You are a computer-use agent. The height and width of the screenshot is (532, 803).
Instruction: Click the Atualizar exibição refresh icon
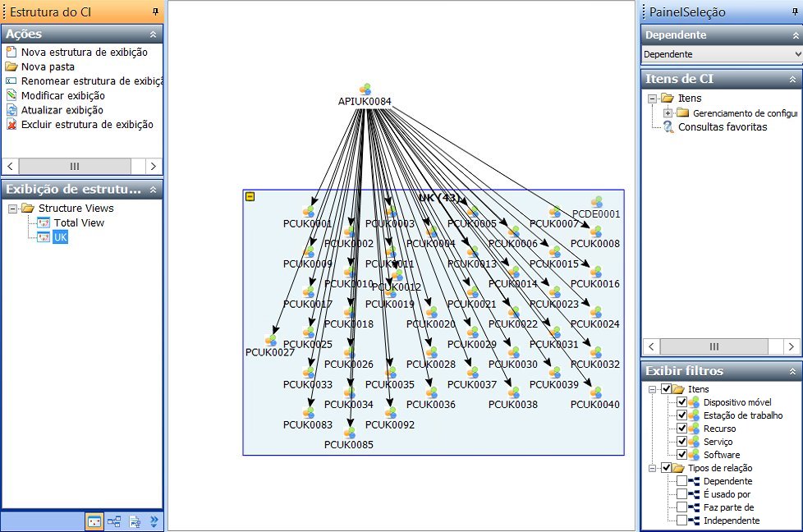(x=11, y=110)
